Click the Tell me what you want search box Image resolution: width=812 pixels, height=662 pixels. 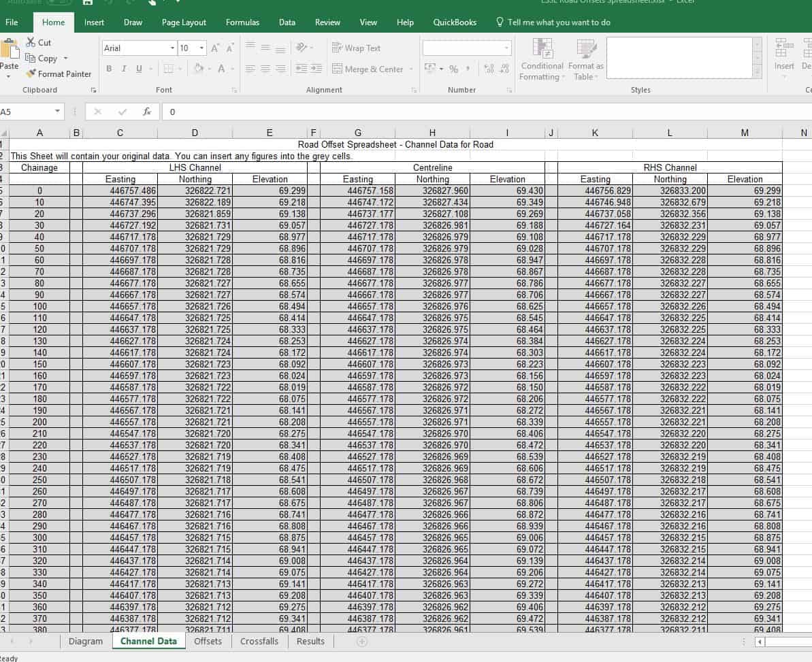pyautogui.click(x=553, y=22)
